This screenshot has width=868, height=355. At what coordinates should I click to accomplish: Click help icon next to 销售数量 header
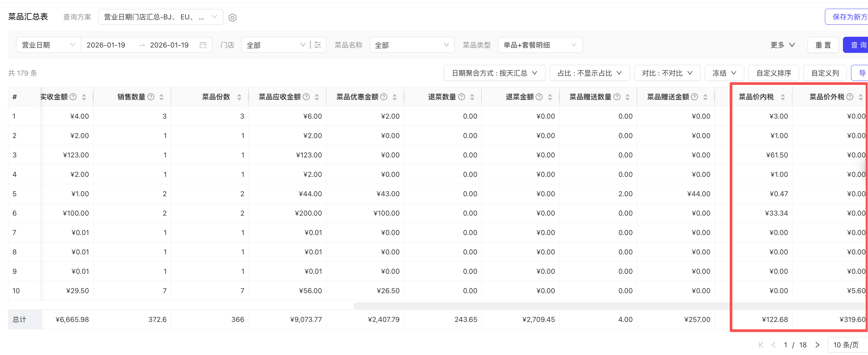pyautogui.click(x=151, y=97)
